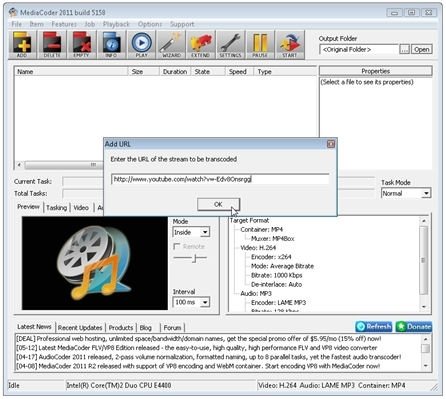Sort list by Type column header
Viewport: 446px width, 399px height.
285,72
